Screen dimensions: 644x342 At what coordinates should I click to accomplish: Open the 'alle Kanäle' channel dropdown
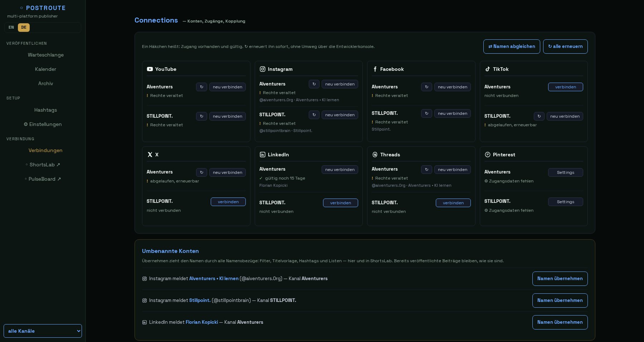(43, 331)
